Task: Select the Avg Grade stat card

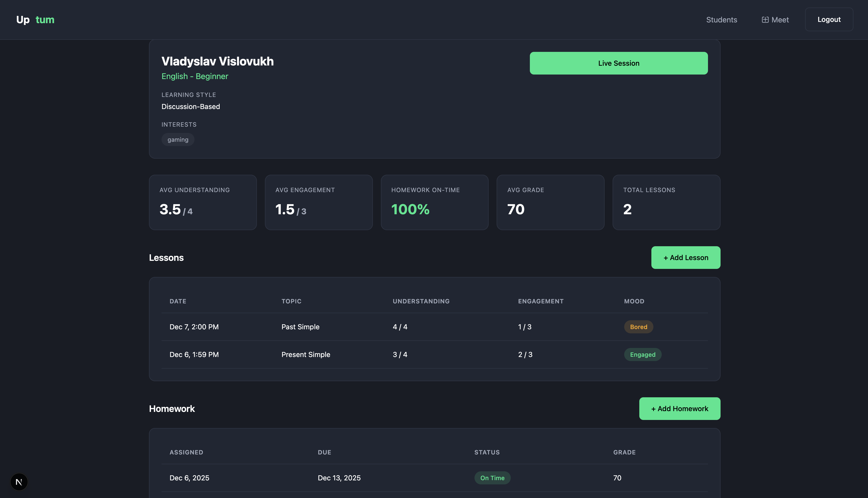Action: click(x=550, y=202)
